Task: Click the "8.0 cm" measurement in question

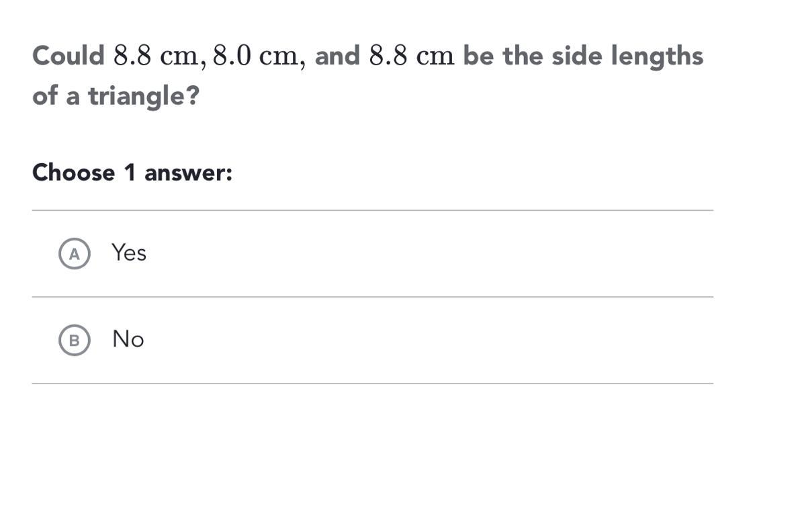Action: click(x=255, y=56)
